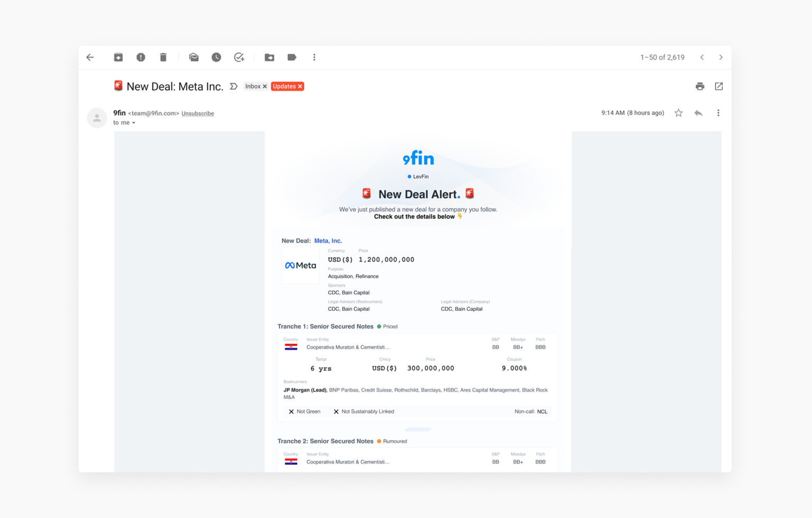The width and height of the screenshot is (812, 518).
Task: Click the sender avatar for 9fin
Action: pos(97,118)
